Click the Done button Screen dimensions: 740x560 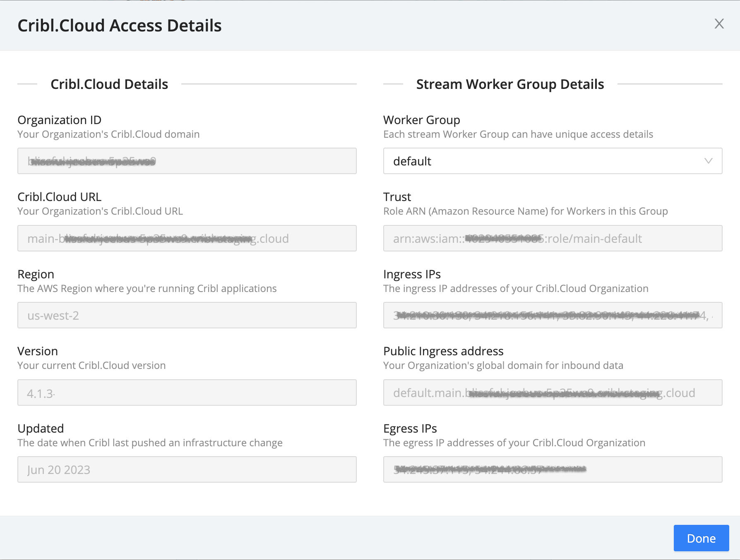point(701,538)
